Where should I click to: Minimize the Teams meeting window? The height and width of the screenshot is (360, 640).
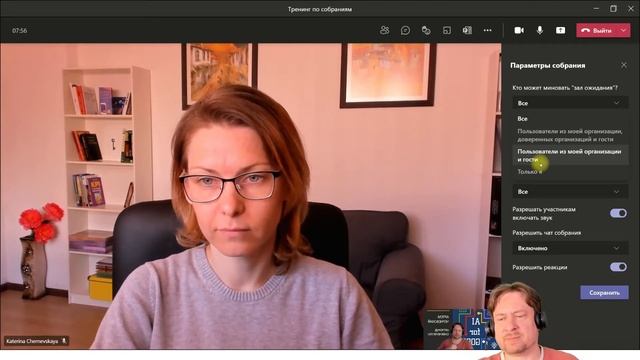(596, 9)
